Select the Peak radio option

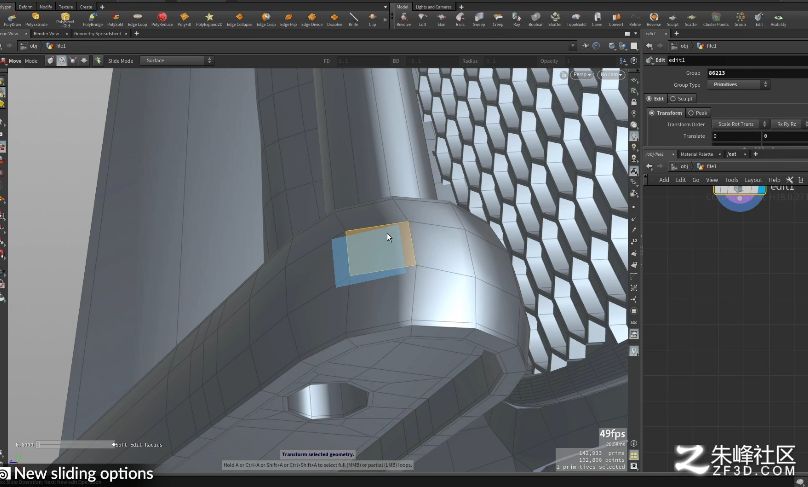click(699, 112)
